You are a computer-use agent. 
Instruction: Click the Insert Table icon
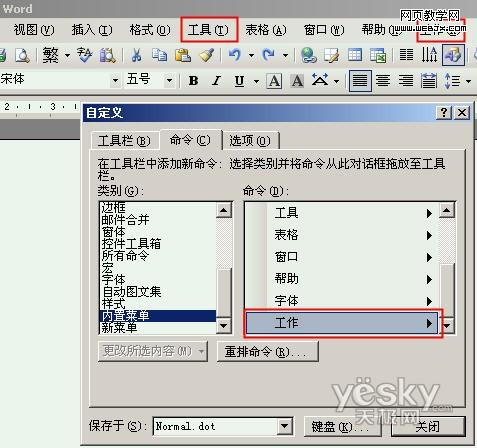click(355, 55)
